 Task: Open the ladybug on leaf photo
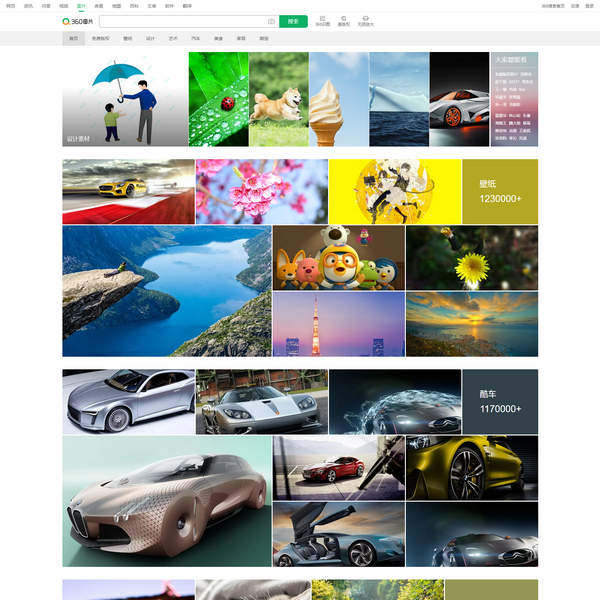click(218, 99)
